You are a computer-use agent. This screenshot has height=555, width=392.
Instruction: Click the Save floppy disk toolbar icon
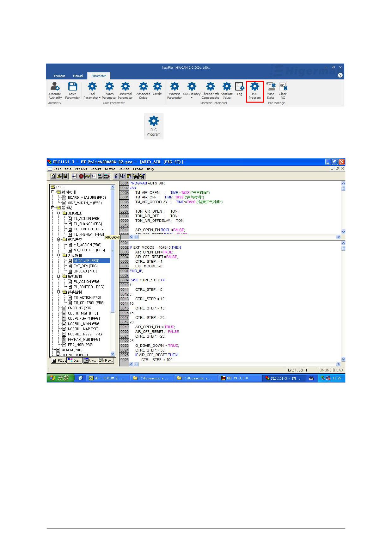[65, 176]
